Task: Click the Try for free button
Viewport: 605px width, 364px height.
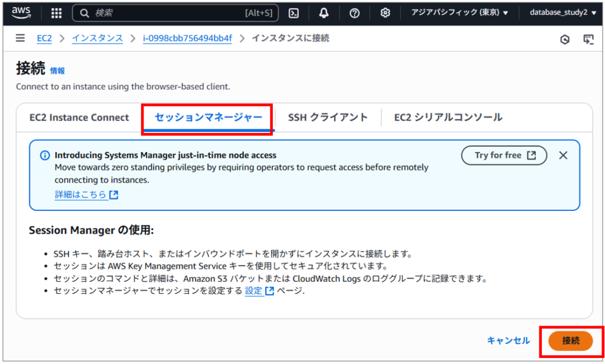Action: point(504,155)
